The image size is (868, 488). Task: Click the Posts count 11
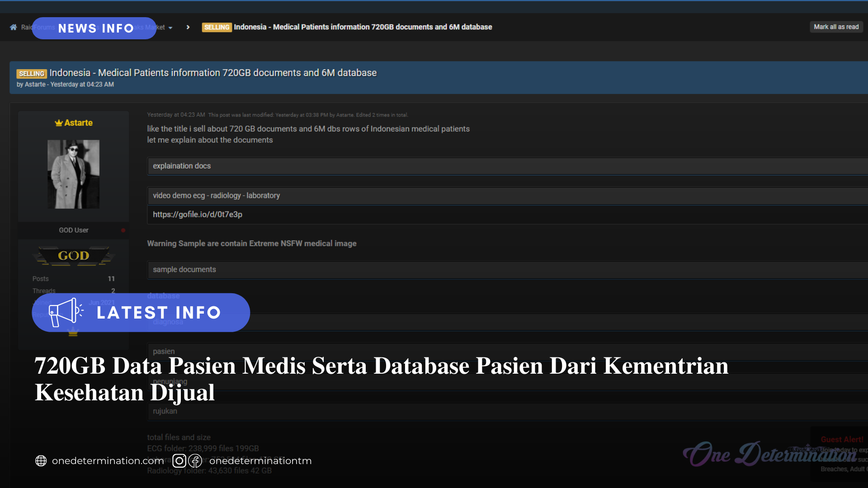pos(111,279)
